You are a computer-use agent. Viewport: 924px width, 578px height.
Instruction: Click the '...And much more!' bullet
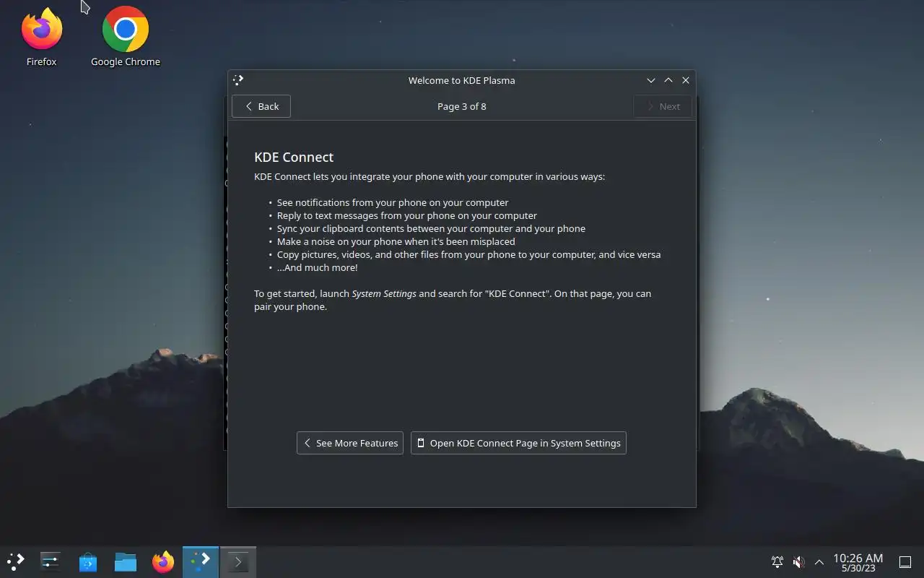click(317, 267)
